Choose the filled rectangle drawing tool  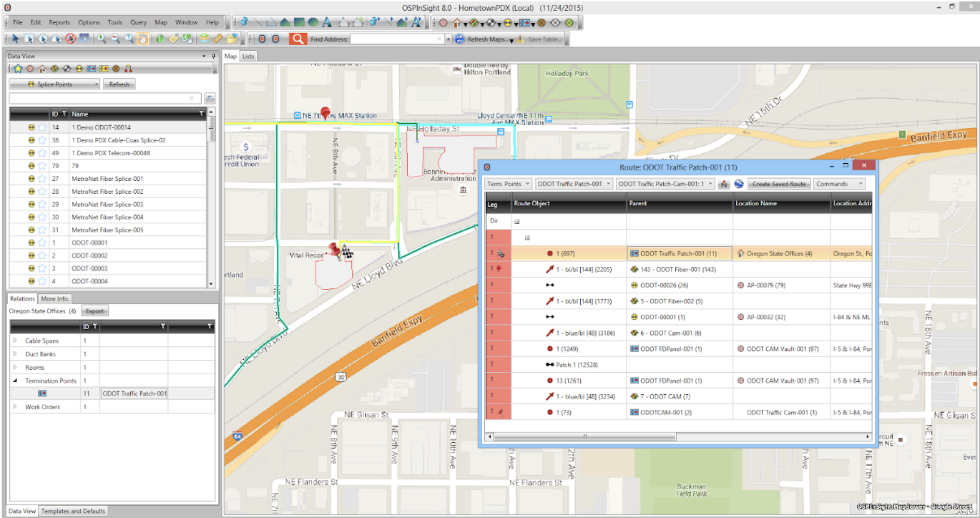tap(299, 22)
